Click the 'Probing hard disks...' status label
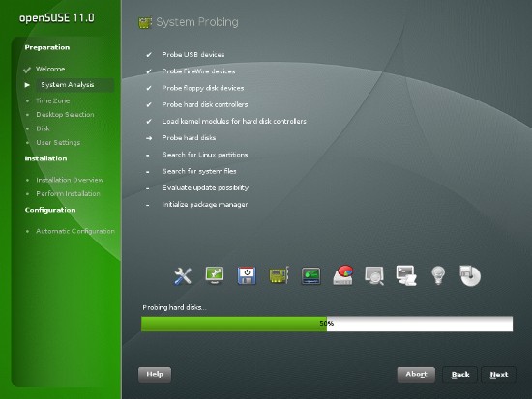Screen dimensions: 532x399 pyautogui.click(x=174, y=307)
